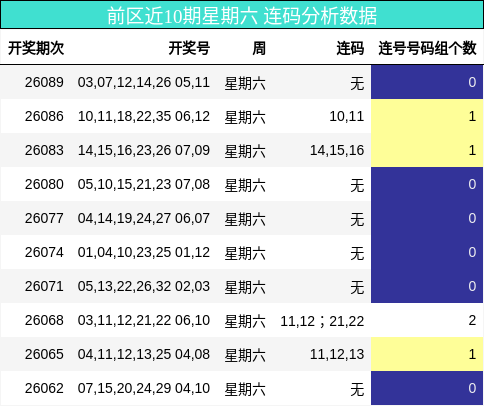Screen dimensions: 484x406
Task: Click the 开奖号 column header
Action: 189,48
